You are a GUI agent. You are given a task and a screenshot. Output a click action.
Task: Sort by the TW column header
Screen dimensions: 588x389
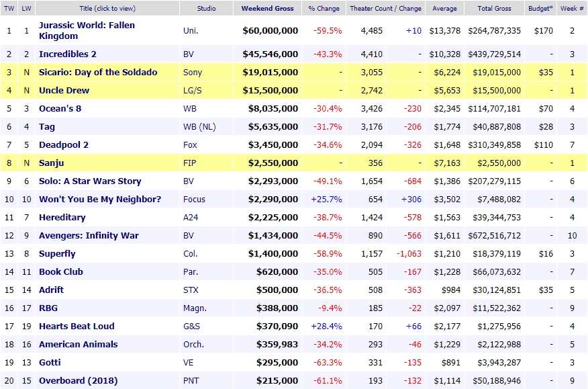click(9, 8)
